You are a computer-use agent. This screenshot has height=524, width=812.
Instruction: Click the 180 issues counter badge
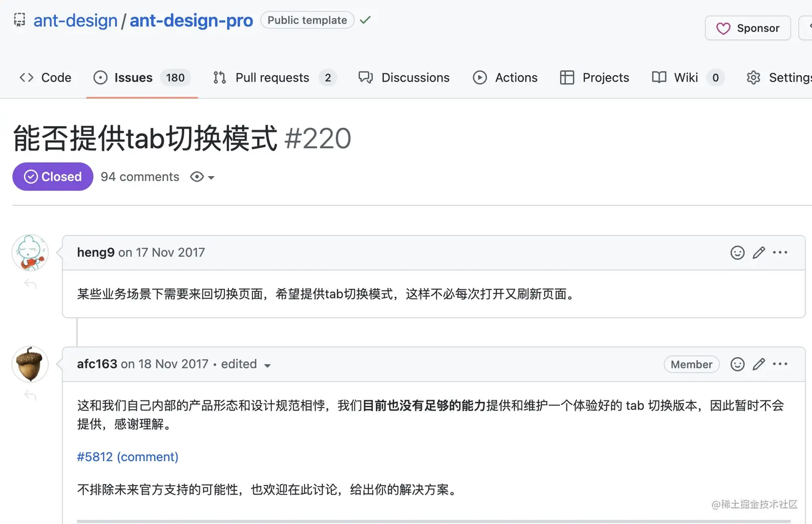pyautogui.click(x=175, y=77)
